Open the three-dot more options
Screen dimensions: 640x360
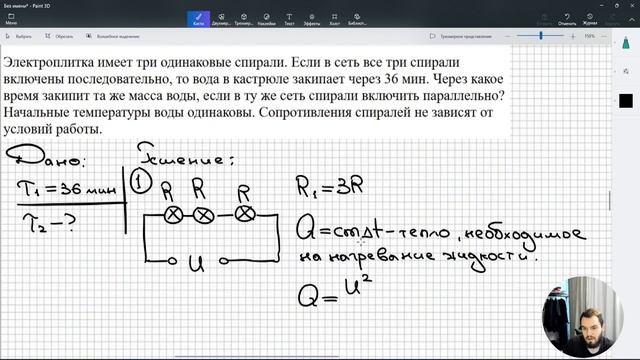pyautogui.click(x=604, y=36)
